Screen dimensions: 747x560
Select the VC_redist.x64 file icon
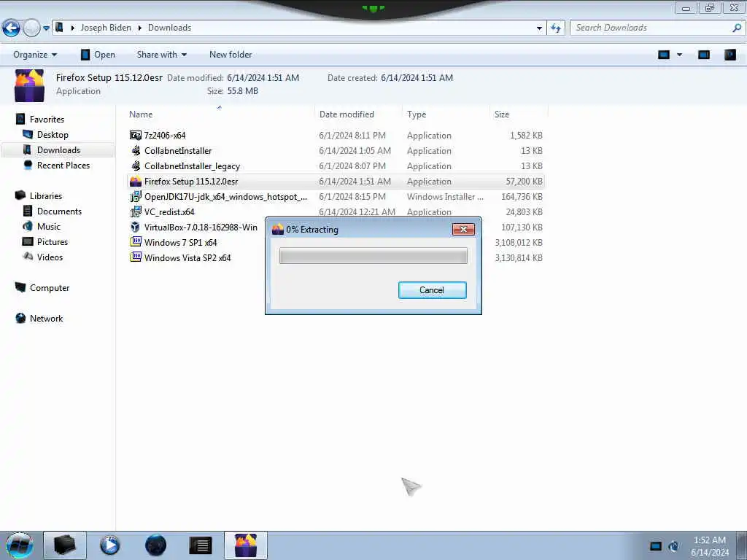point(135,212)
